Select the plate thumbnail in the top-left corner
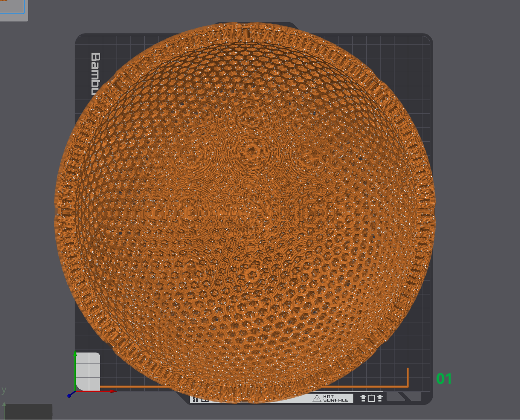Screen dimensions: 520x420 coord(12,8)
